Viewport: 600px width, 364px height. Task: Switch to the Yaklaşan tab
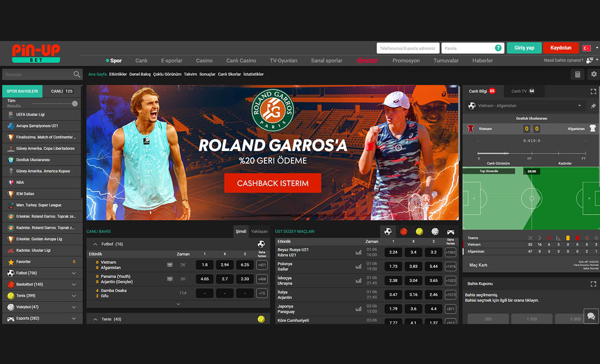[x=259, y=231]
